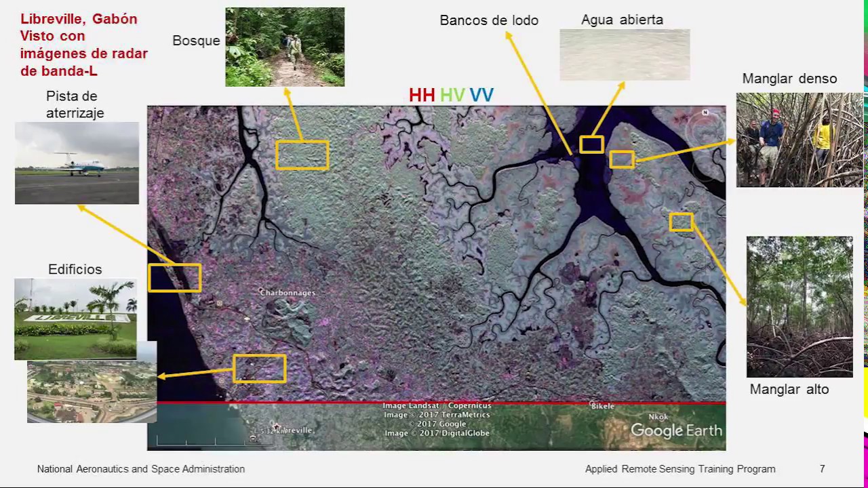868x488 pixels.
Task: Select the 'Manglar denso' label
Action: click(789, 79)
